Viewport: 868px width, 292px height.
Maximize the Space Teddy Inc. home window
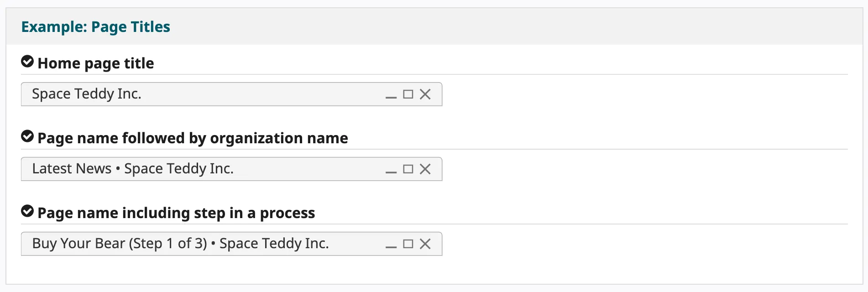click(408, 94)
